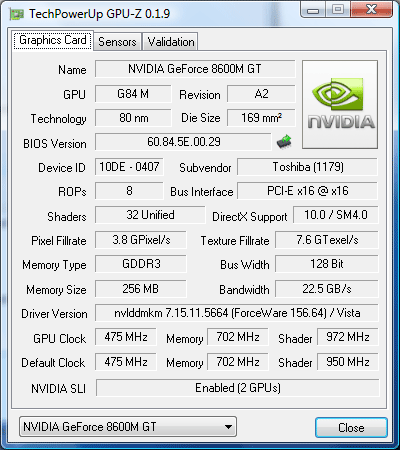Click the Pixel Fillrate value 3.8 GPixel/s
400x450 pixels.
click(x=141, y=240)
